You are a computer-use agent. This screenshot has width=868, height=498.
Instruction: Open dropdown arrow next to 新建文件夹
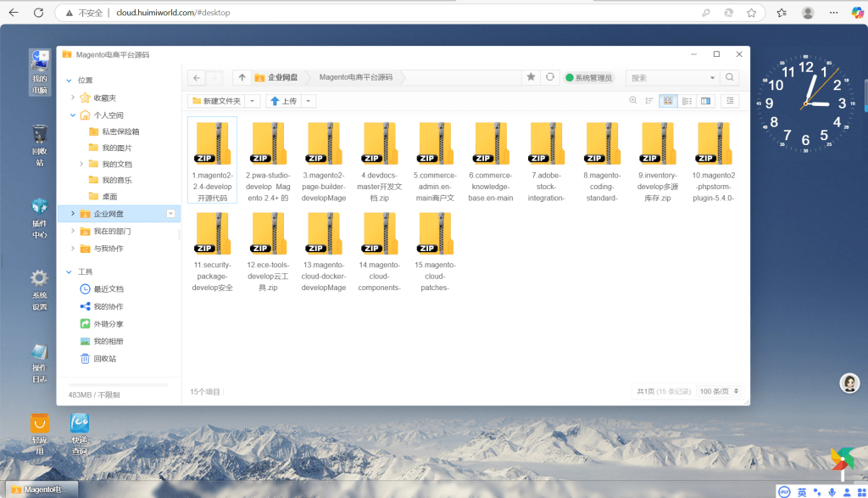pos(252,101)
